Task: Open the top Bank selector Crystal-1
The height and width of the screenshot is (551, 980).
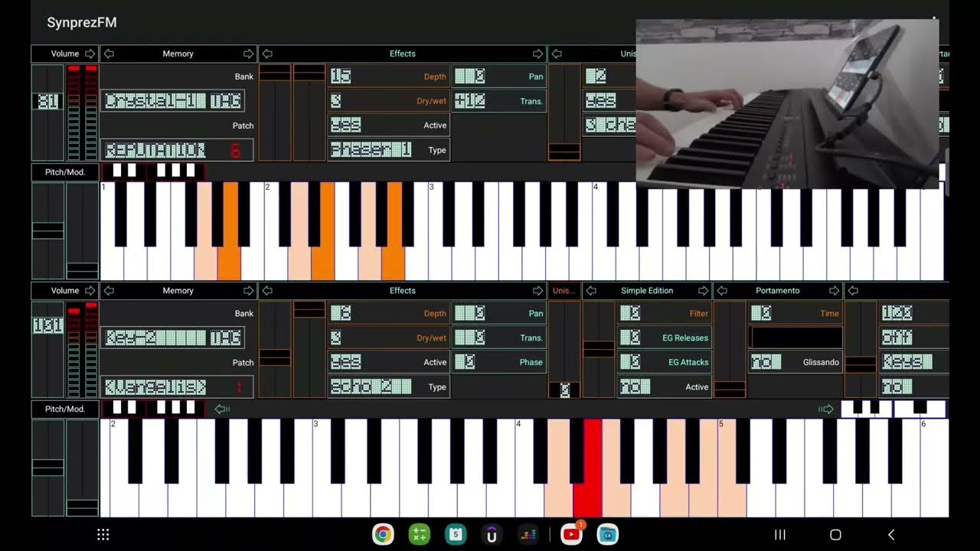Action: pos(173,101)
